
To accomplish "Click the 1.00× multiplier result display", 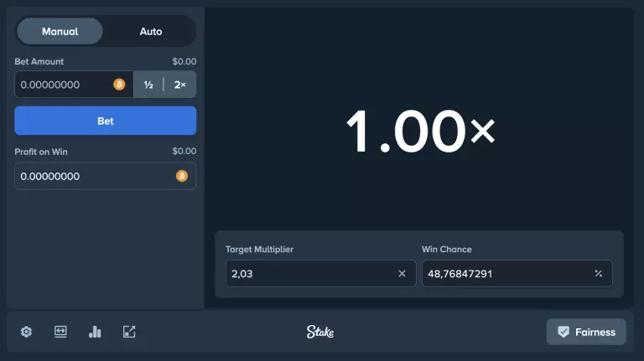I will coord(421,131).
